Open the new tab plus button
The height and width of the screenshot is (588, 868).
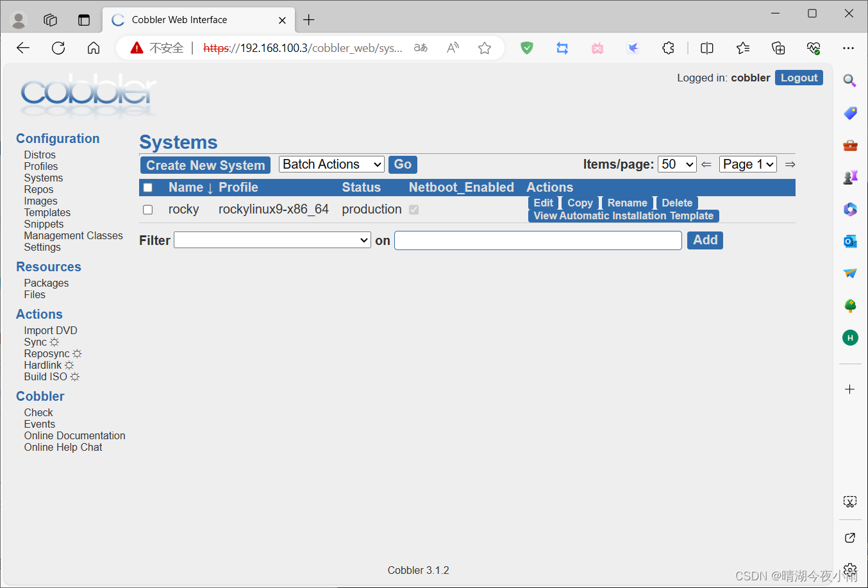[x=309, y=20]
